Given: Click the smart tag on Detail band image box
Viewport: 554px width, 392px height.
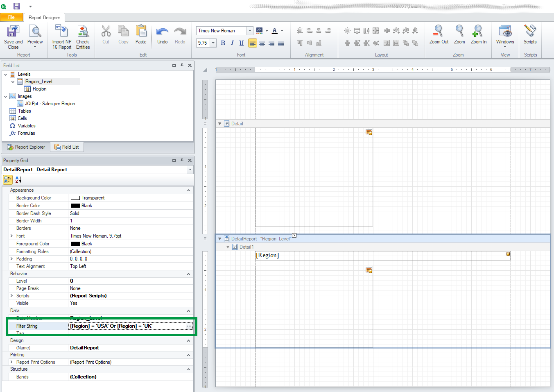Looking at the screenshot, I should coord(369,132).
